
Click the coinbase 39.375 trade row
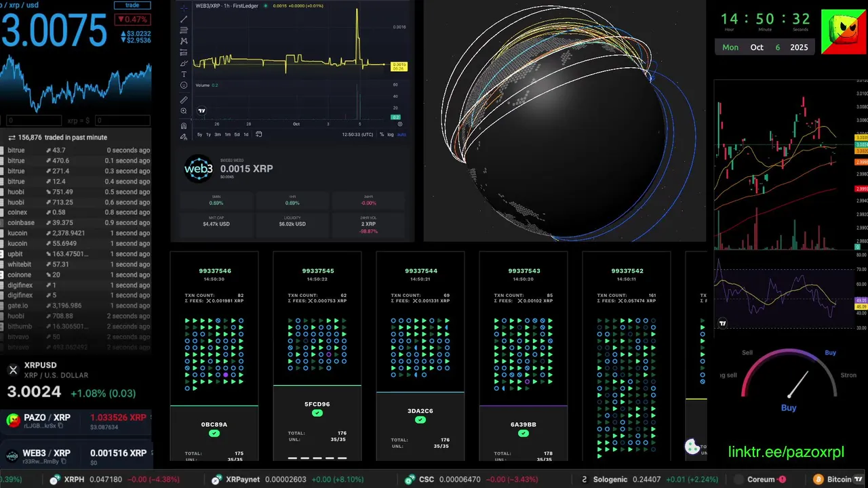75,222
